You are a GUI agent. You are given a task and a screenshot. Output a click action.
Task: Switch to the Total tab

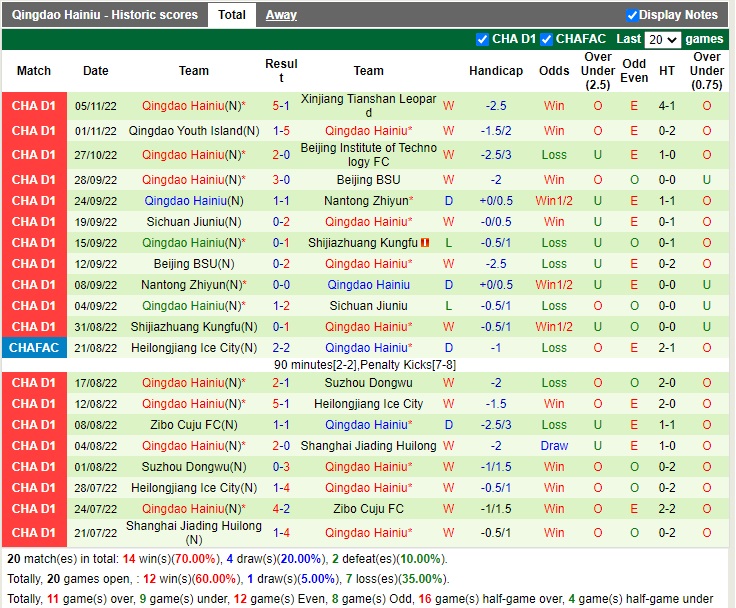pos(232,15)
